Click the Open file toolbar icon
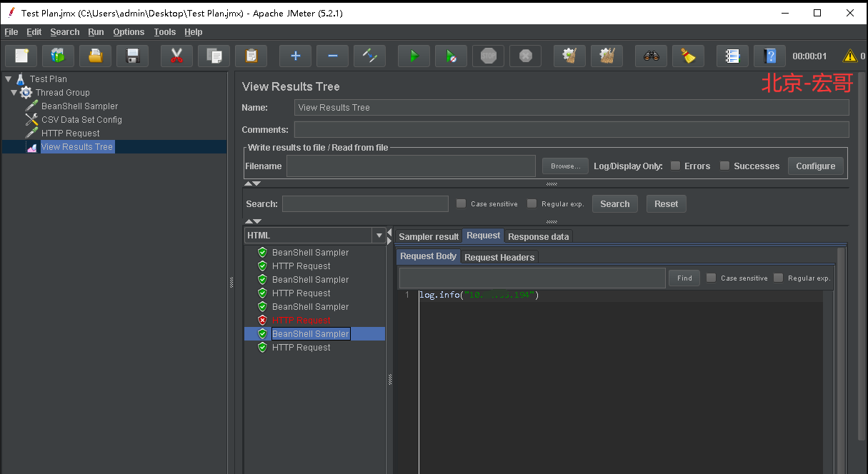 tap(96, 56)
